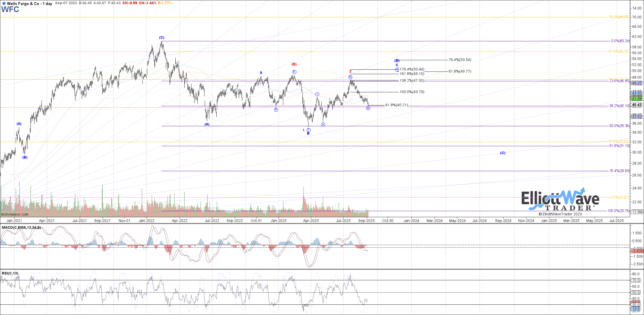Click the MACD value tag -0.826
This screenshot has width=644, height=315.
[x=637, y=251]
